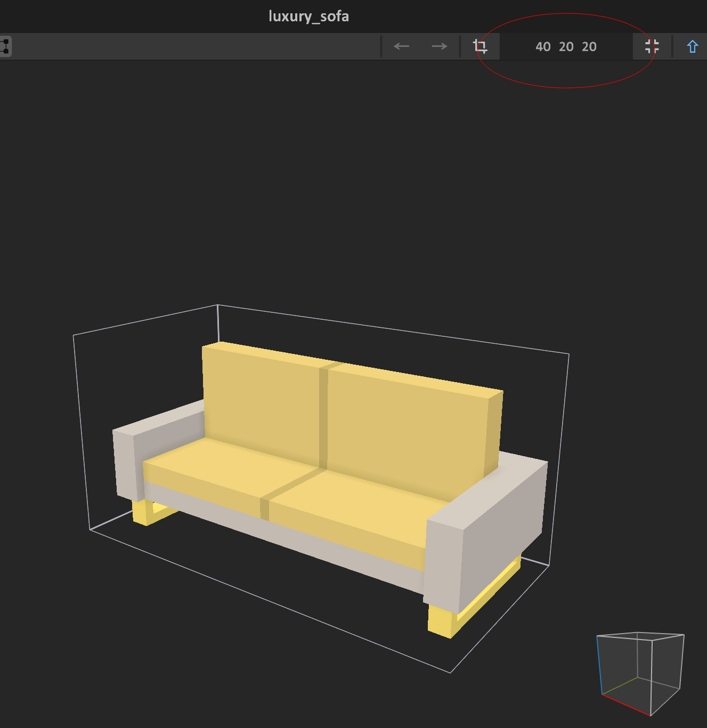Click the 40 value in the size field
The width and height of the screenshot is (707, 728).
coord(542,47)
